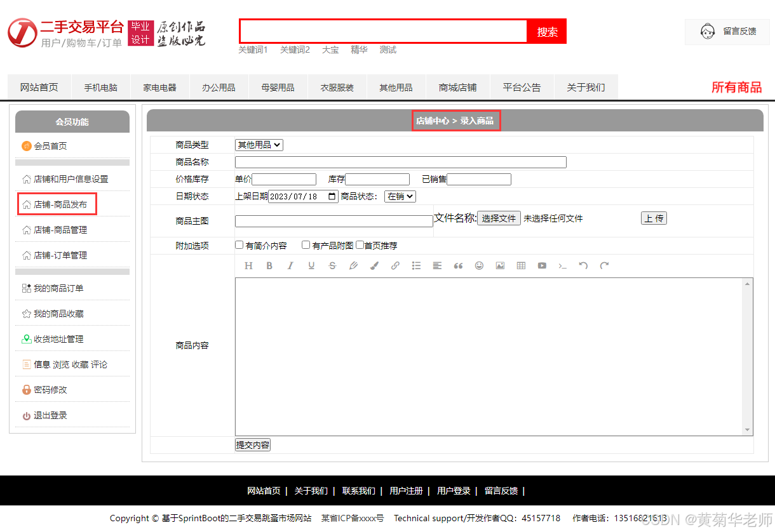
Task: Go to 网站首页 in navigation bar
Action: point(39,87)
